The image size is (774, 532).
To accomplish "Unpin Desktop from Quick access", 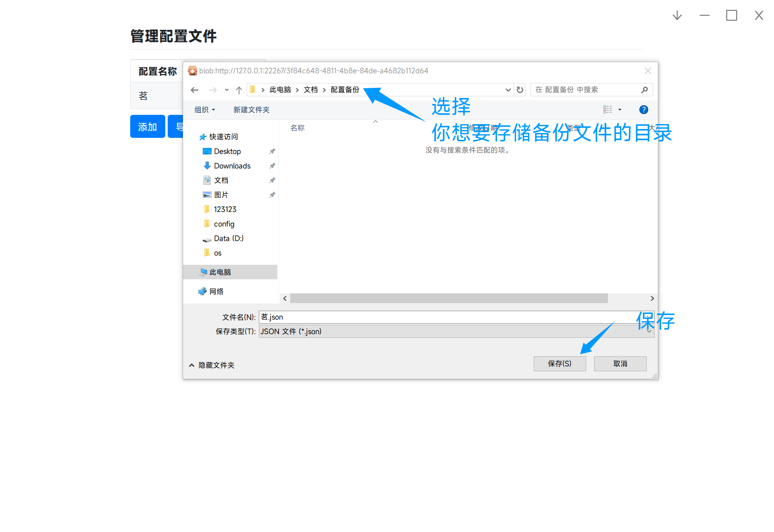I will [x=272, y=151].
